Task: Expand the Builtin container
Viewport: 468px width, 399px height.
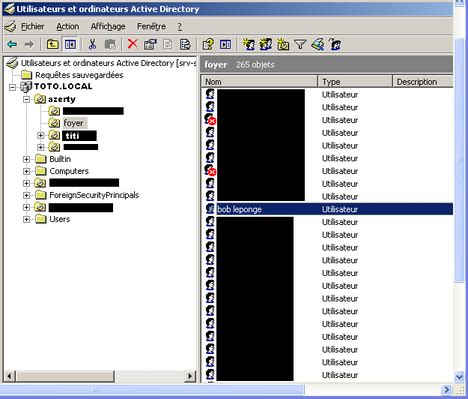Action: (26, 159)
